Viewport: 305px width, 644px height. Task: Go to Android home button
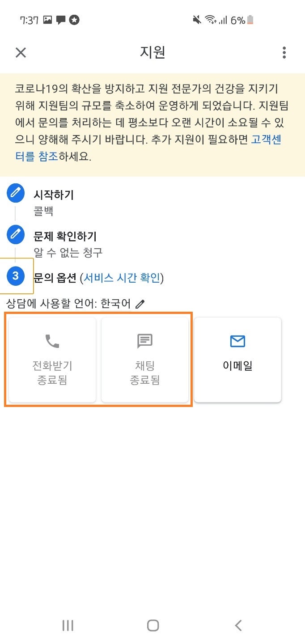153,625
